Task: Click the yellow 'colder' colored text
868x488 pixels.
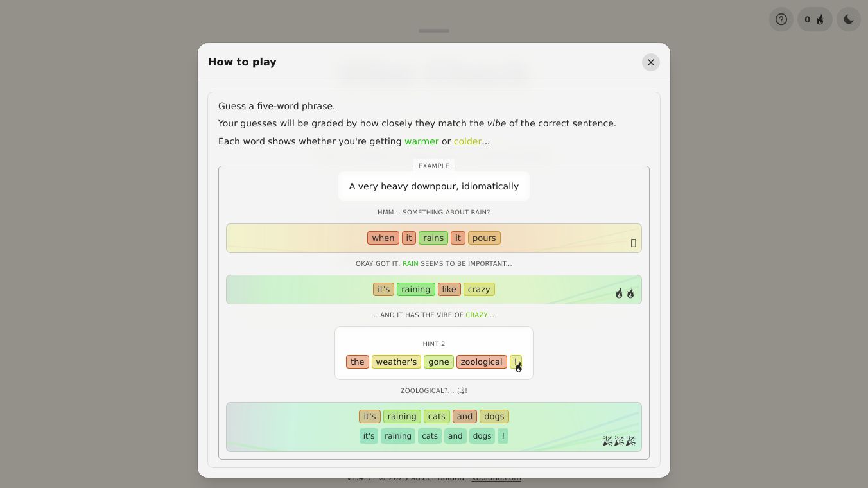Action: [467, 141]
